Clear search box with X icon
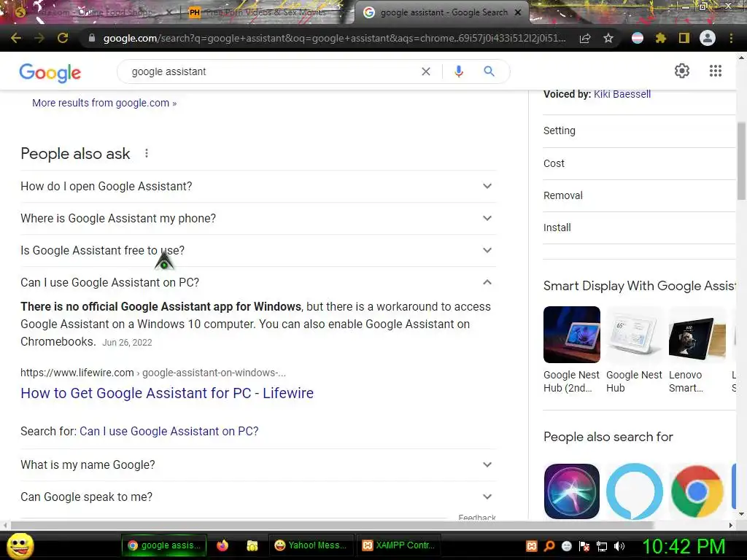This screenshot has width=747, height=560. [x=426, y=71]
